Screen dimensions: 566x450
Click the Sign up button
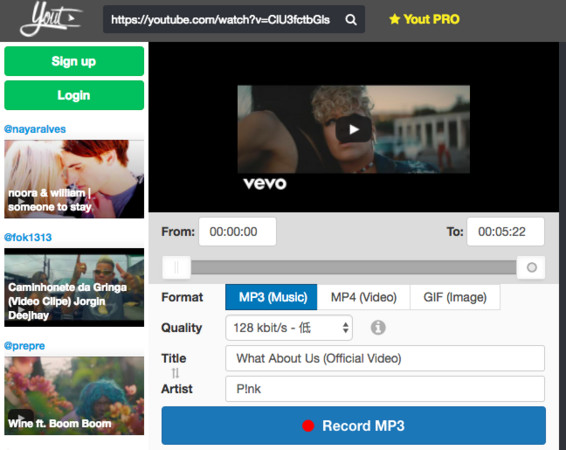(74, 61)
